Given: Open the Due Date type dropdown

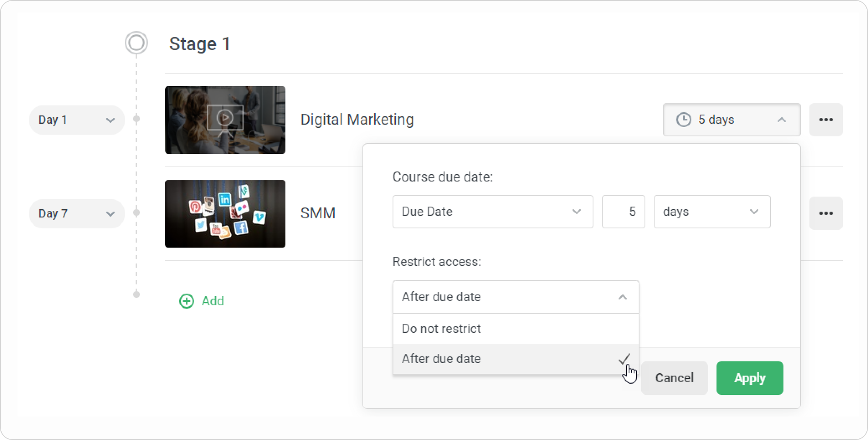Looking at the screenshot, I should pyautogui.click(x=493, y=212).
